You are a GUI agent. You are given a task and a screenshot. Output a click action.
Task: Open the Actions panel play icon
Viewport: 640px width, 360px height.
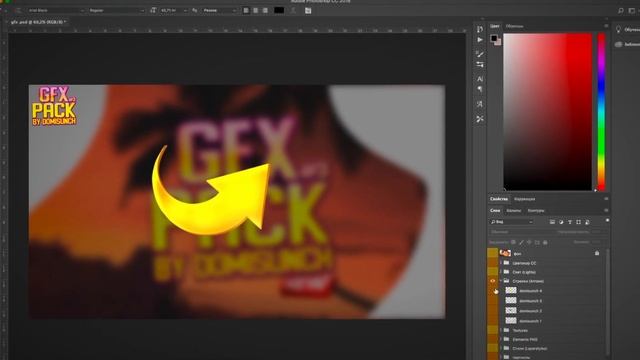coord(480,40)
